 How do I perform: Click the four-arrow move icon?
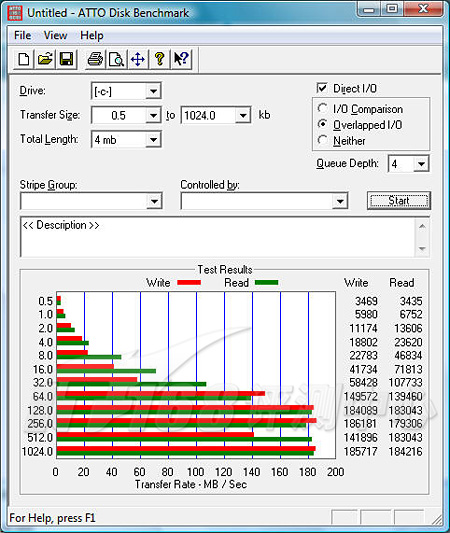pyautogui.click(x=138, y=59)
